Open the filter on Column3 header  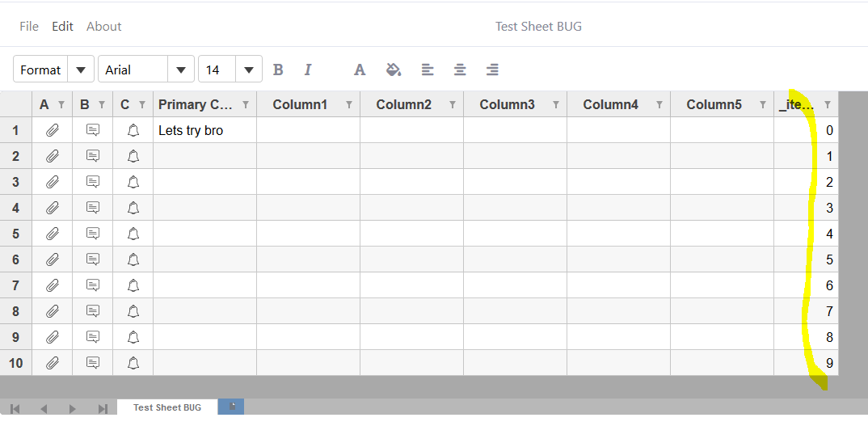tap(556, 105)
